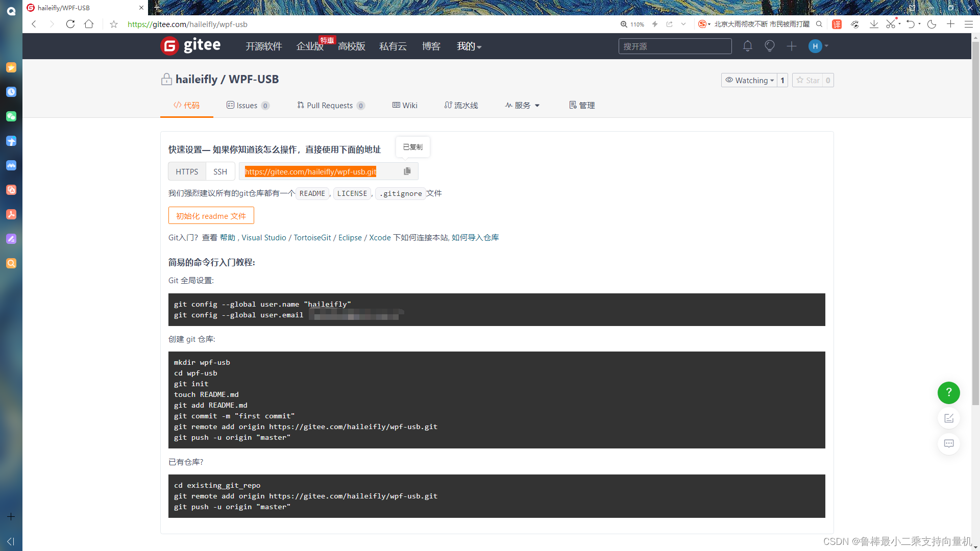Click the copy URL button icon
The height and width of the screenshot is (551, 980).
click(406, 171)
